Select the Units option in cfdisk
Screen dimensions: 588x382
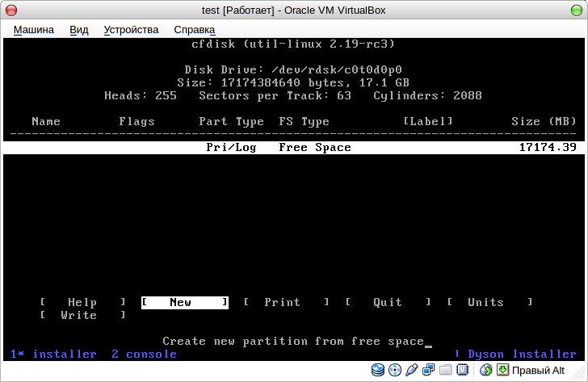[x=489, y=302]
